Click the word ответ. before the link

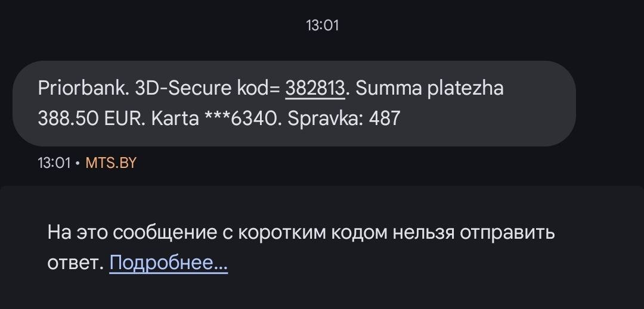coord(75,263)
